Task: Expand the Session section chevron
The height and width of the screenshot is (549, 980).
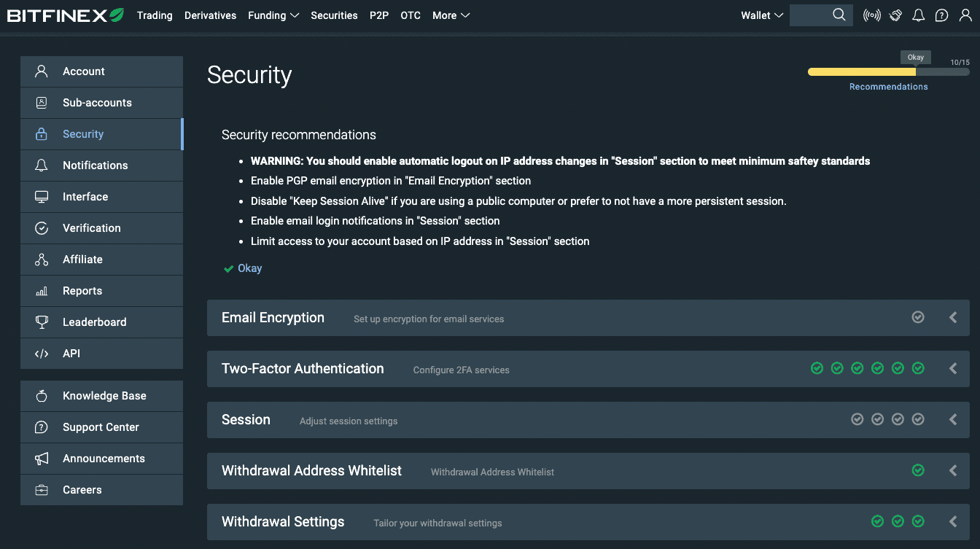Action: coord(953,420)
